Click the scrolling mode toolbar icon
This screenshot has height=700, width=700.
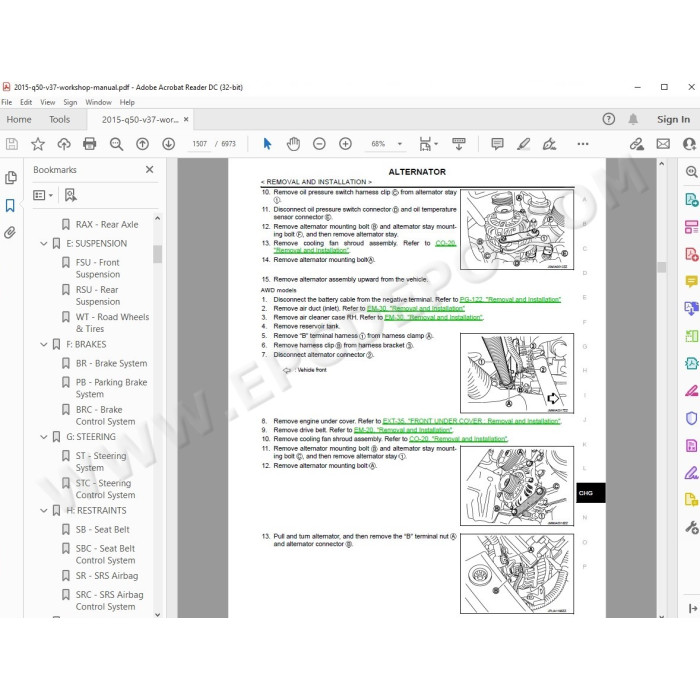(x=458, y=144)
